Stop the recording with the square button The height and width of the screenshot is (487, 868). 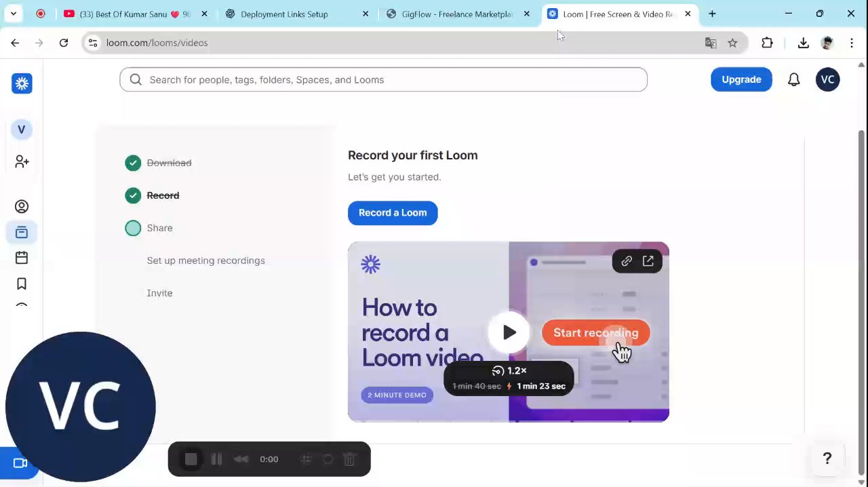click(x=191, y=459)
